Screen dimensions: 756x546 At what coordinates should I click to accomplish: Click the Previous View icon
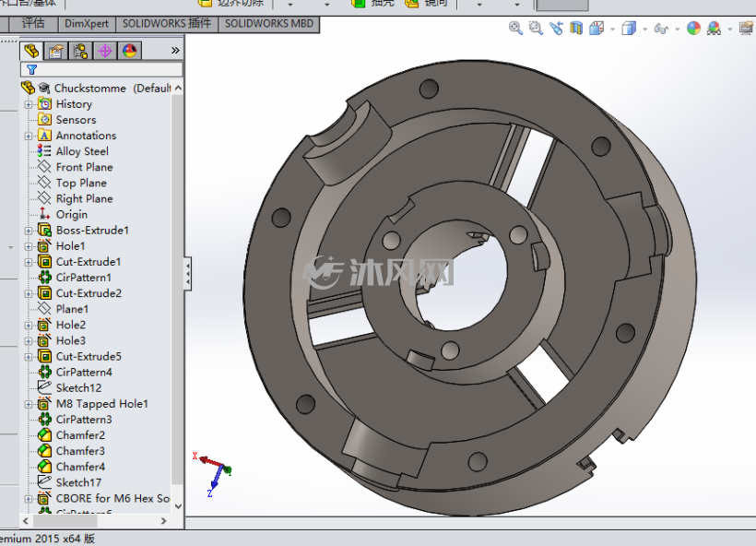point(556,28)
